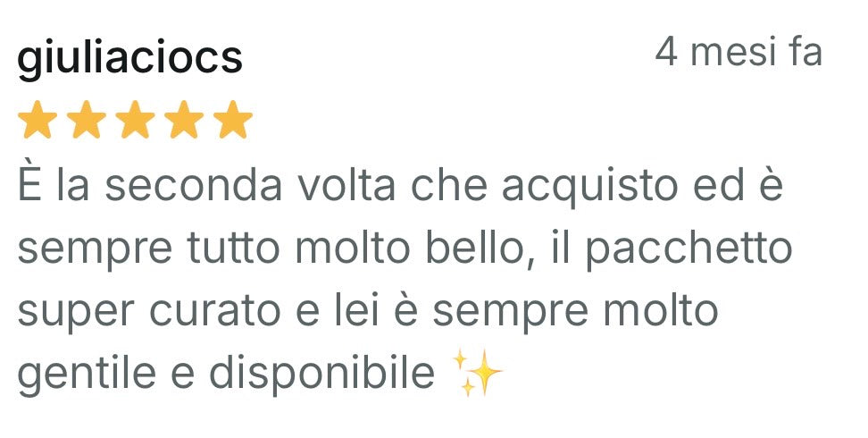Click the sparkles emoji after disponibile
The image size is (868, 438).
(x=477, y=373)
